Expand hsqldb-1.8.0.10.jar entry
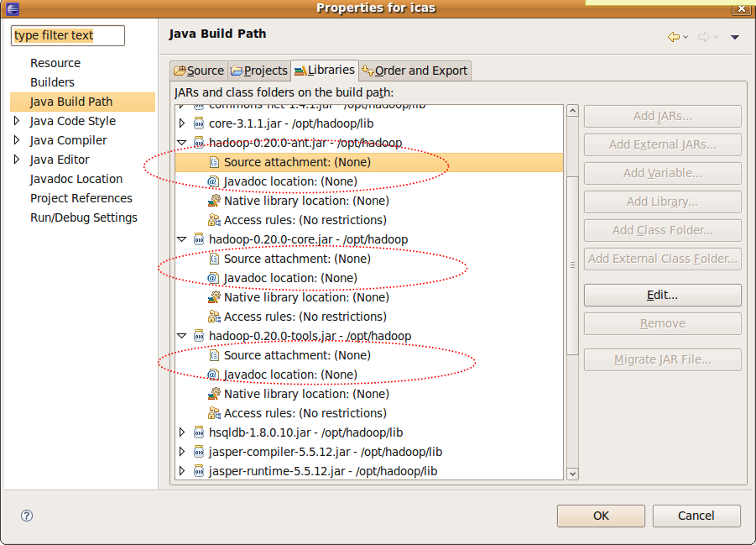 point(182,432)
